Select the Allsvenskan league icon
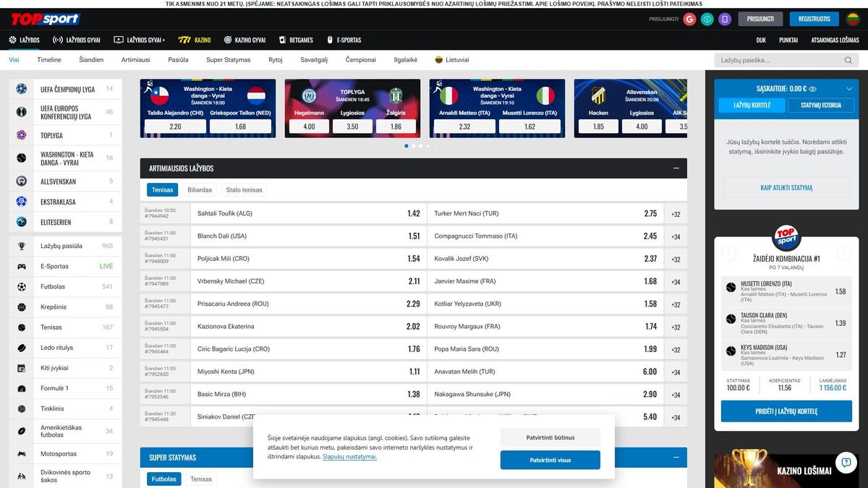The image size is (868, 488). click(x=21, y=181)
